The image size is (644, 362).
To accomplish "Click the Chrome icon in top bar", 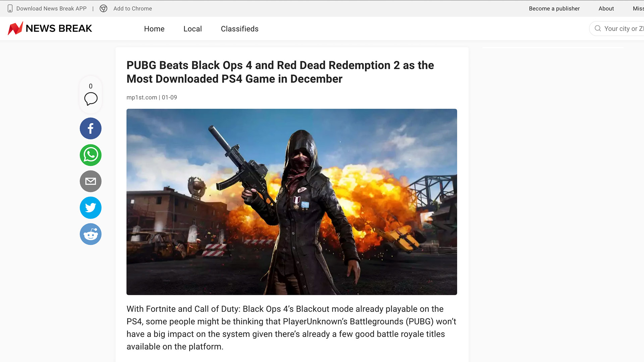I will 104,8.
